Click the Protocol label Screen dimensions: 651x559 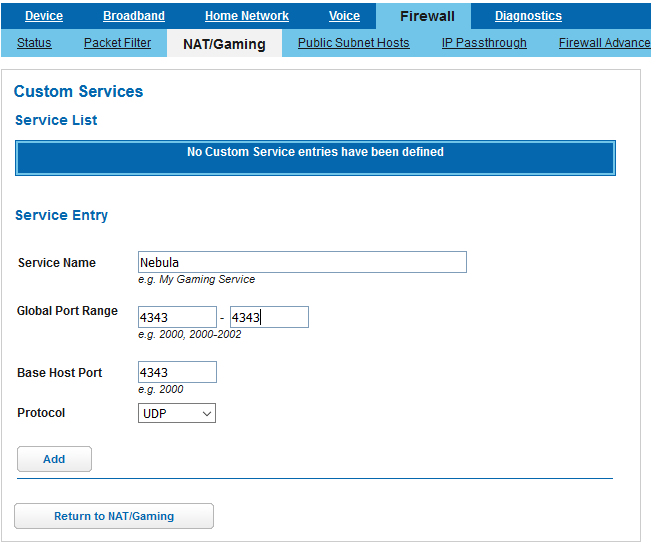click(41, 413)
